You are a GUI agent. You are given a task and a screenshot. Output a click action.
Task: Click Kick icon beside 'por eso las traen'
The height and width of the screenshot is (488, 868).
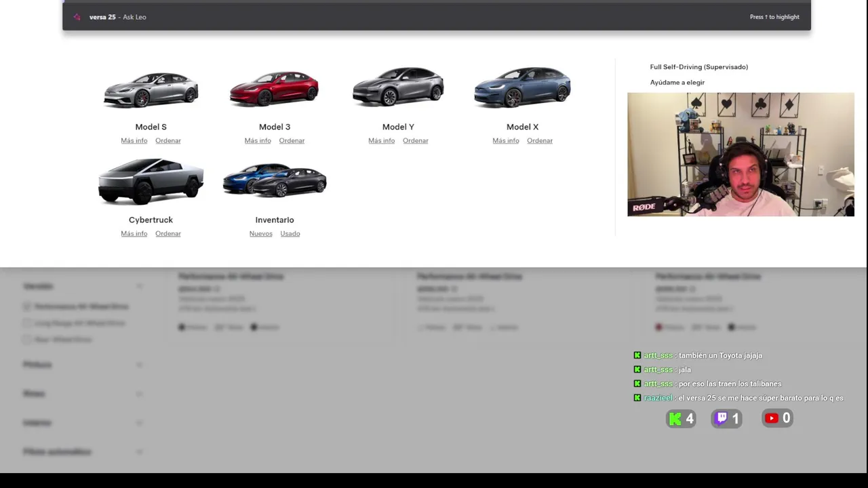[x=637, y=384]
